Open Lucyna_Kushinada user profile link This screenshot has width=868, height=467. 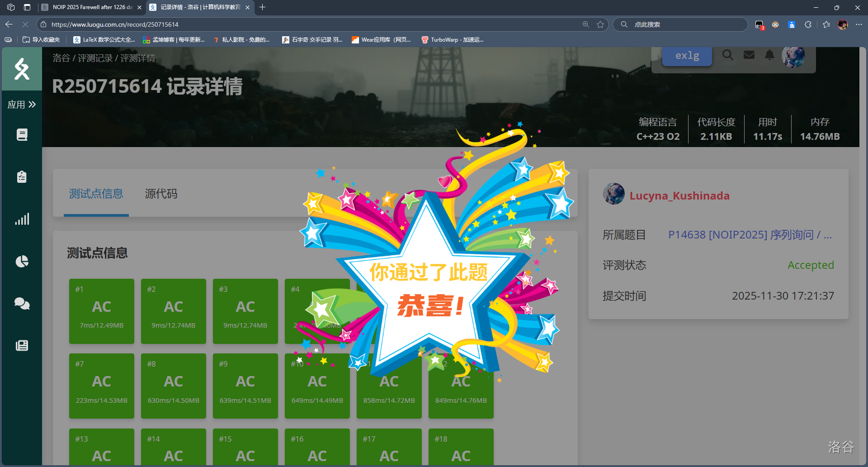pyautogui.click(x=679, y=196)
